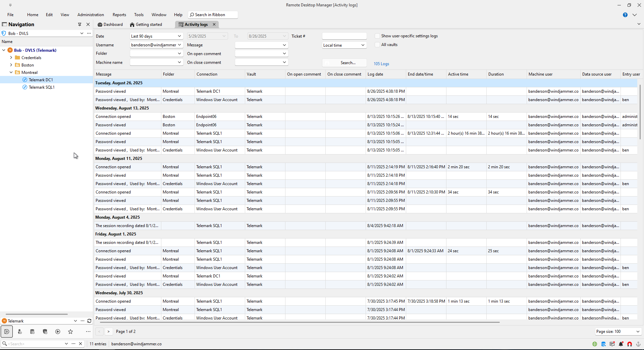
Task: Close the Navigation pane
Action: coord(88,24)
